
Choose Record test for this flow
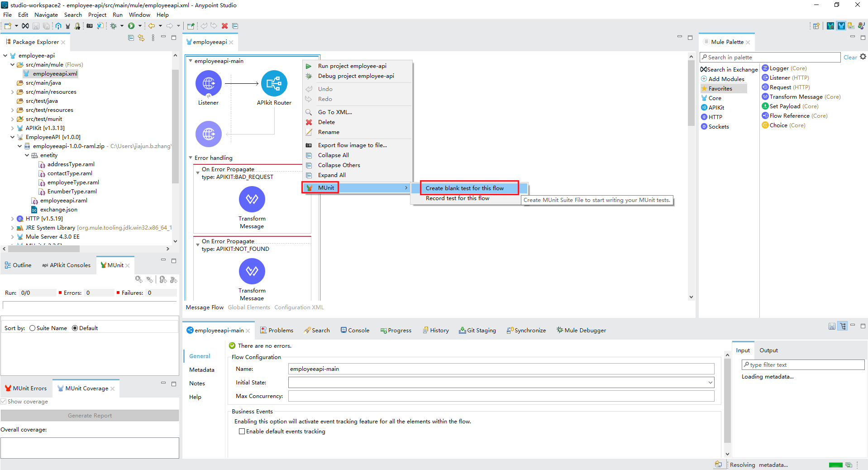pos(458,198)
